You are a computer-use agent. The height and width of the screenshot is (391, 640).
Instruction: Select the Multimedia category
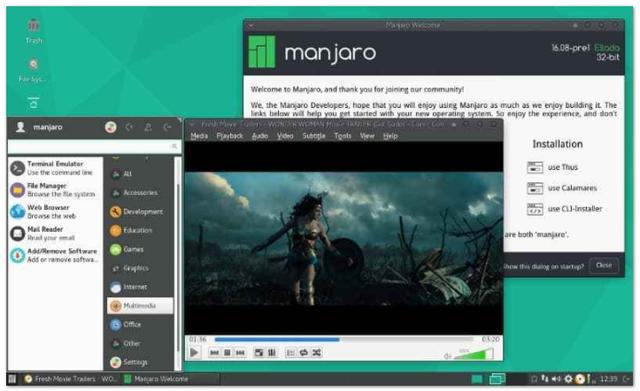coord(140,306)
